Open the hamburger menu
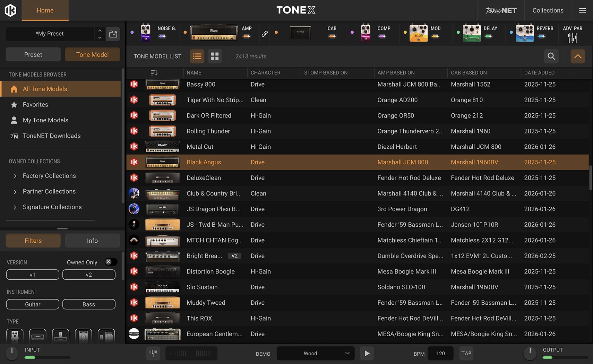 pos(583,10)
